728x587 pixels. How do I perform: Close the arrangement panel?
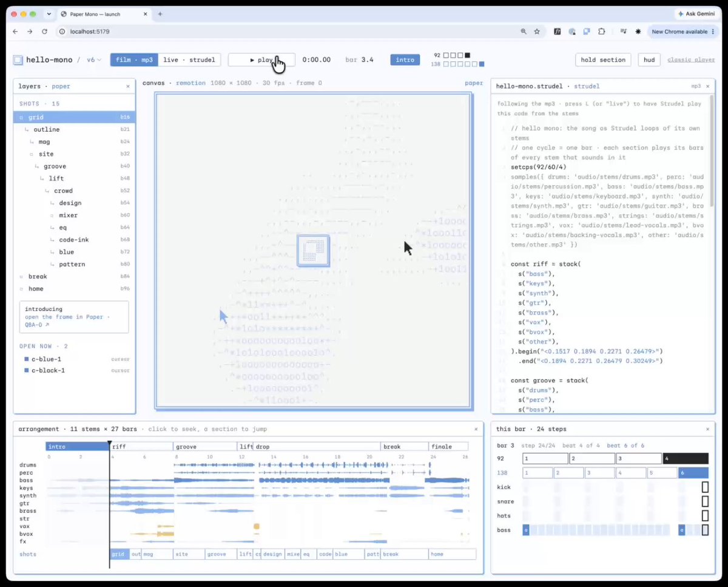click(x=476, y=429)
